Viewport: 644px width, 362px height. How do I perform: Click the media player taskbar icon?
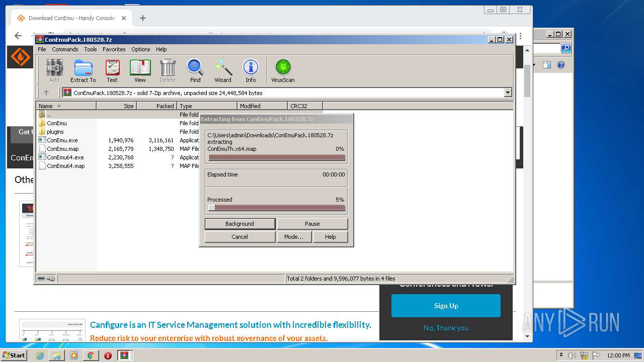point(74,355)
